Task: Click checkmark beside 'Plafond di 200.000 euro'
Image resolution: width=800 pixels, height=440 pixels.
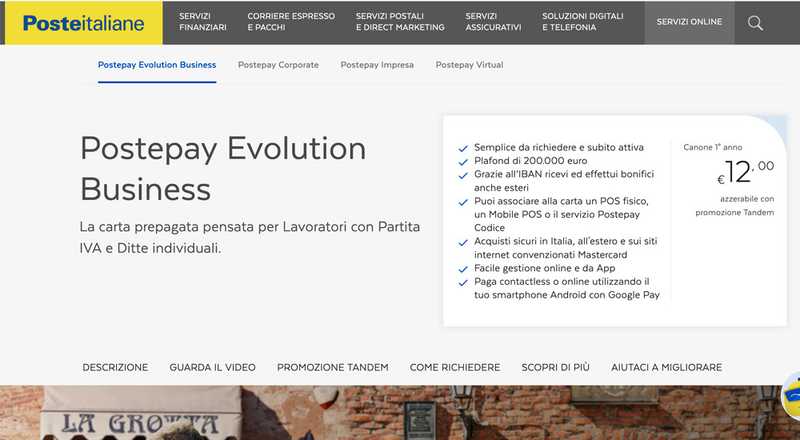Action: pos(463,162)
